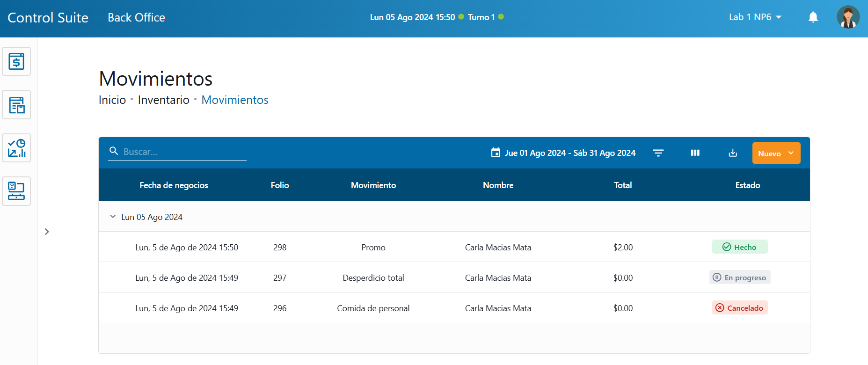Viewport: 868px width, 365px height.
Task: Sort by the Folio column header
Action: (279, 185)
